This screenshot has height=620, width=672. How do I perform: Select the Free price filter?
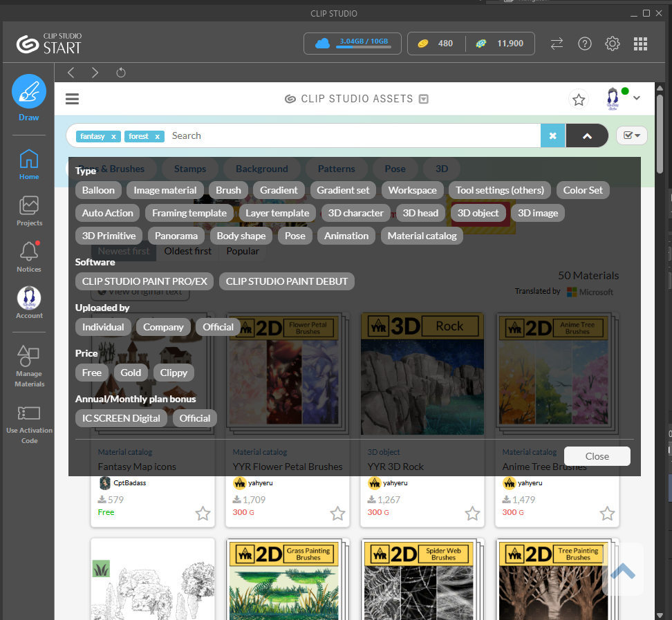click(x=92, y=373)
